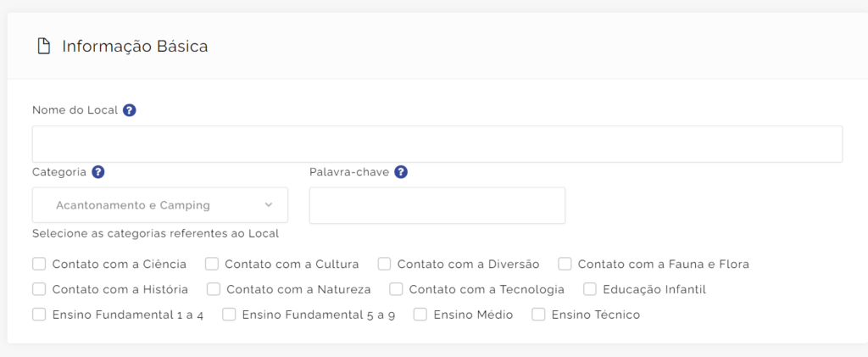Open the Categoria help tooltip icon
Screen dimensions: 868x357
(x=98, y=172)
